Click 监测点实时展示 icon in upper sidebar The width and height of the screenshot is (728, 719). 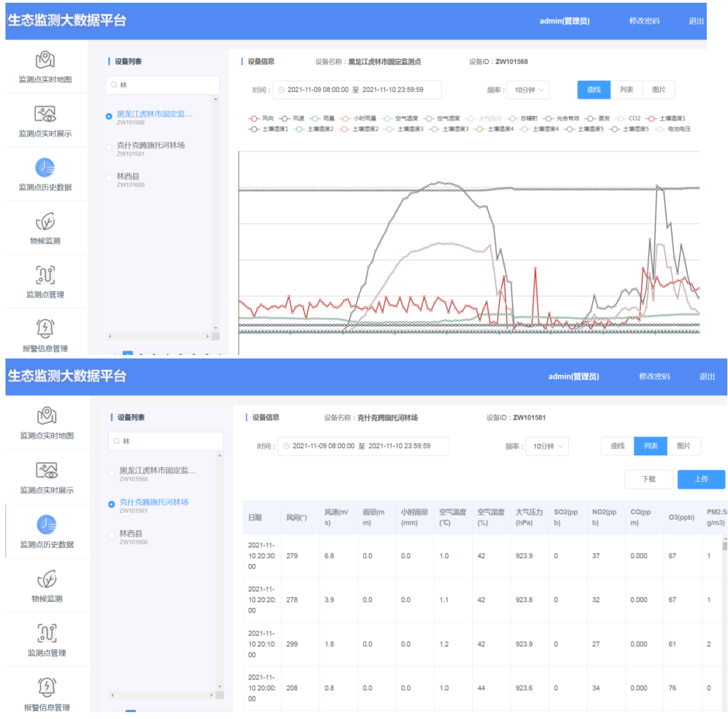pos(45,114)
